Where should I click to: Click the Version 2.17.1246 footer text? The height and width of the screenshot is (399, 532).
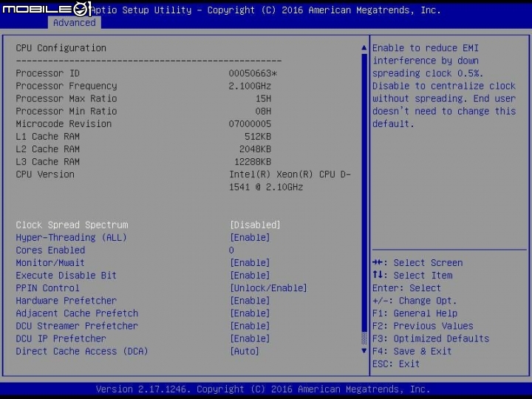tap(263, 389)
